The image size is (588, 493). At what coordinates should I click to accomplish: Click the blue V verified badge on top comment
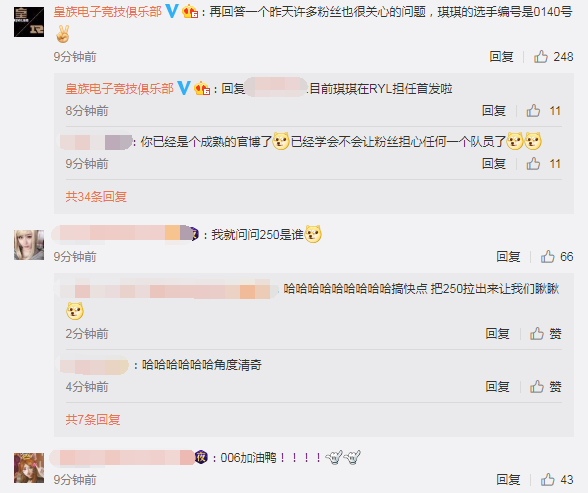[172, 11]
